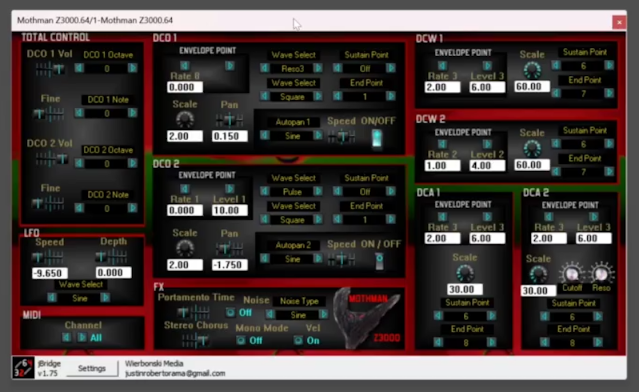Open jBridge Settings button
The image size is (639, 392).
[92, 368]
